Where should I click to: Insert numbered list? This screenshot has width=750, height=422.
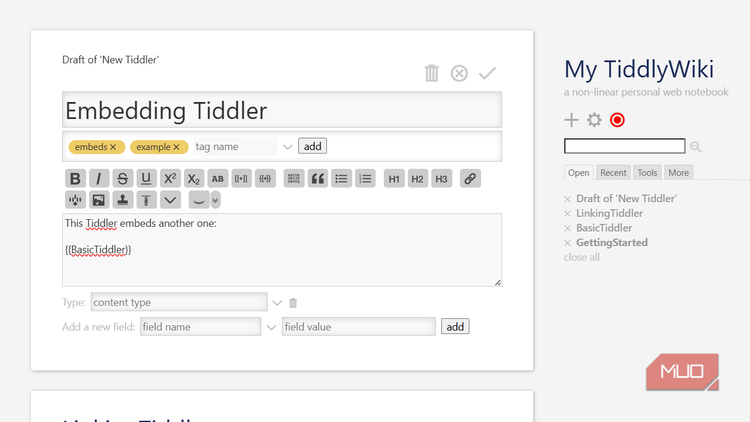click(365, 178)
